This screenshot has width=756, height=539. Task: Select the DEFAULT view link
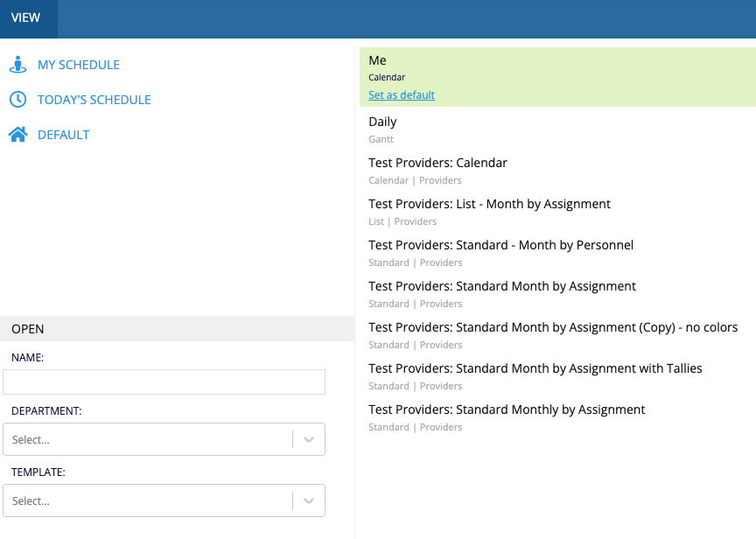[64, 135]
